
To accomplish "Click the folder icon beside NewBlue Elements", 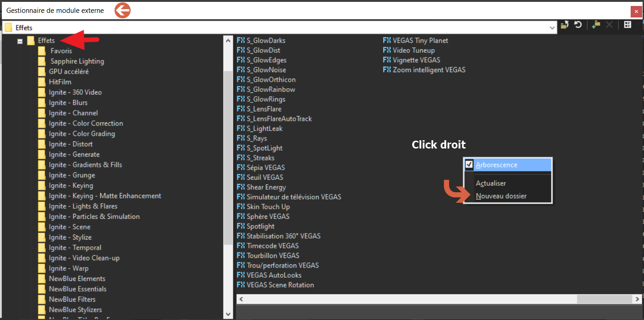I will [42, 279].
